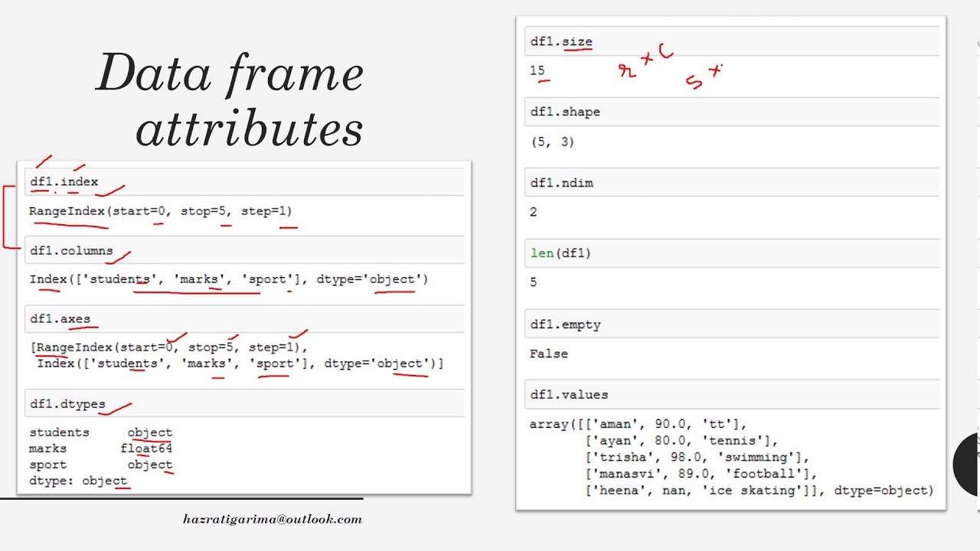The height and width of the screenshot is (551, 980).
Task: Open the hazratigarima@outlook.com email link
Action: tap(273, 519)
